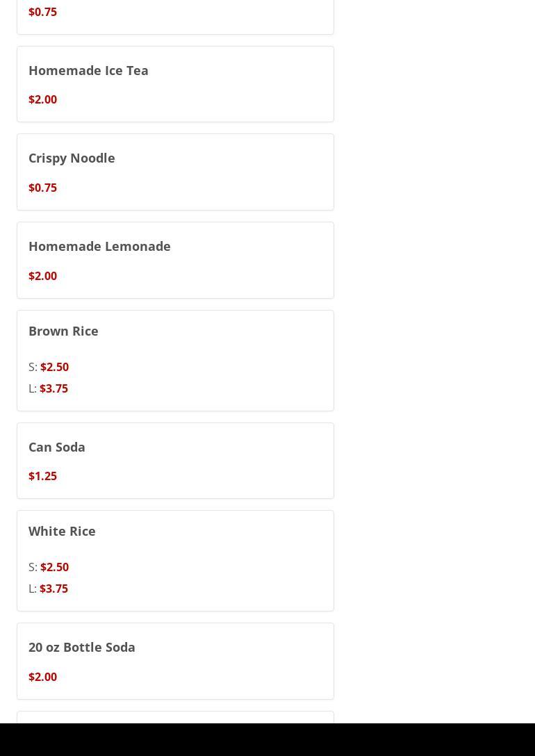Screen dimensions: 535x756
Task: Click the partial card below 20 oz Bottle Soda
Action: (175, 717)
